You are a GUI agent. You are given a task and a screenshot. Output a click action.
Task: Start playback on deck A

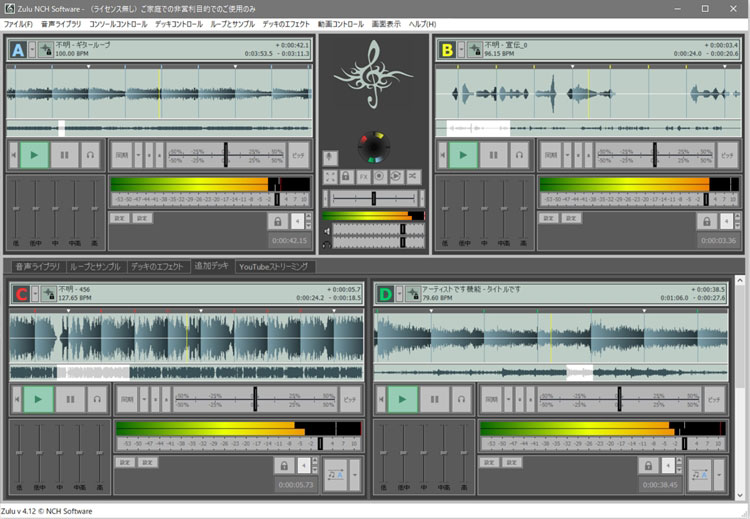point(34,155)
